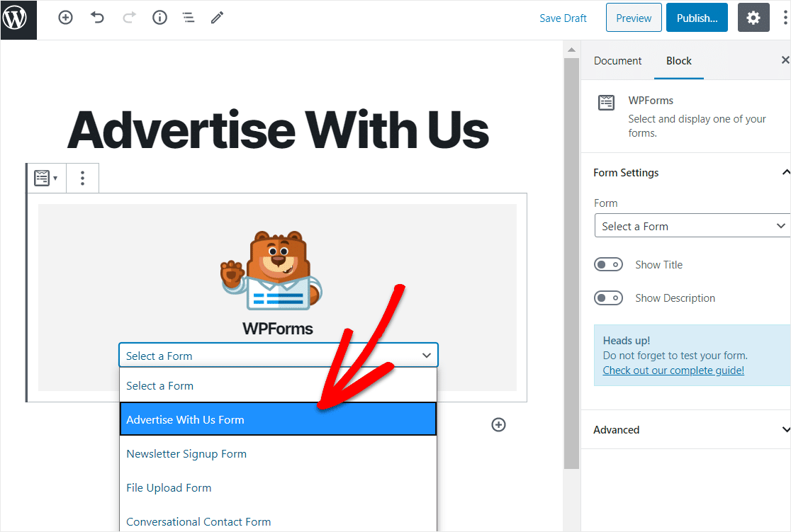Image resolution: width=791 pixels, height=532 pixels.
Task: Open block navigation list icon
Action: (189, 18)
